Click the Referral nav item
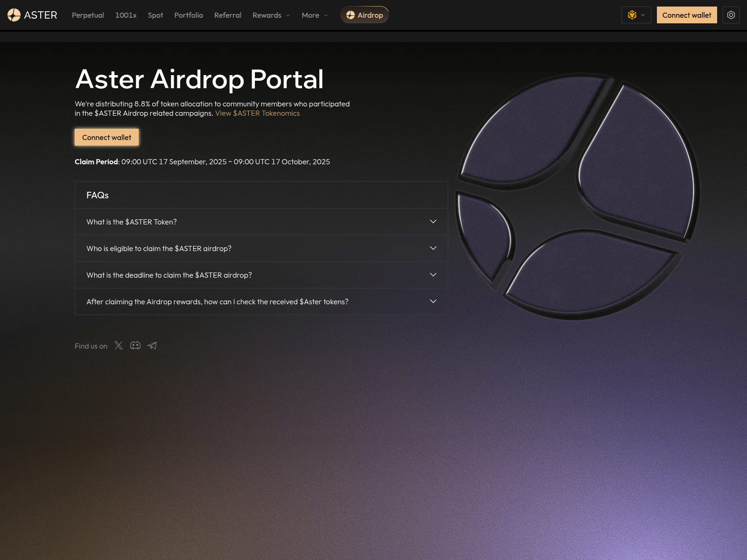 coord(227,15)
